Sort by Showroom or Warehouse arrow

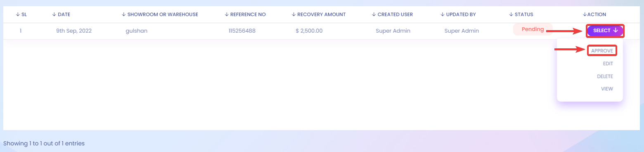tap(124, 14)
